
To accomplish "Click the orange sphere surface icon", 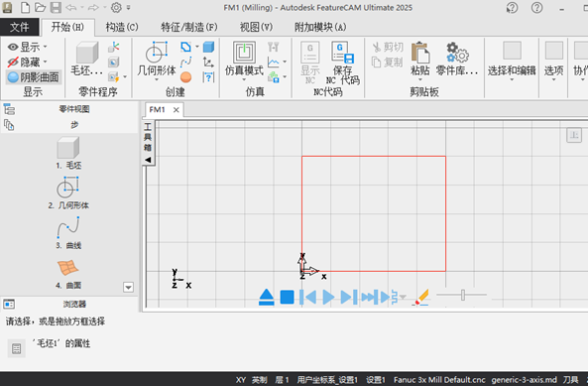I will tap(186, 77).
